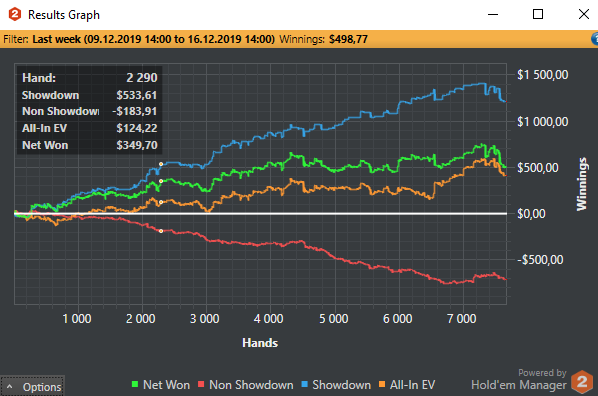Click the 4 000 hands axis label
Viewport: 598px width, 396px height.
pyautogui.click(x=268, y=319)
